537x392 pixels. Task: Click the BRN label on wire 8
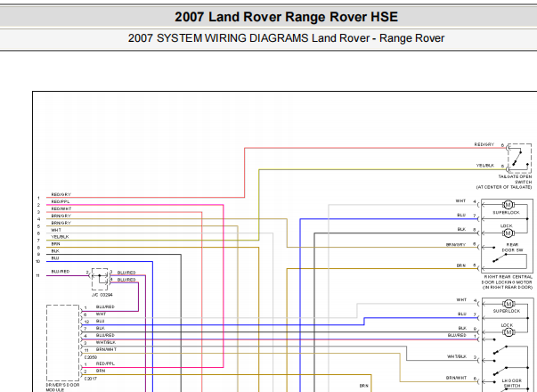click(x=55, y=244)
